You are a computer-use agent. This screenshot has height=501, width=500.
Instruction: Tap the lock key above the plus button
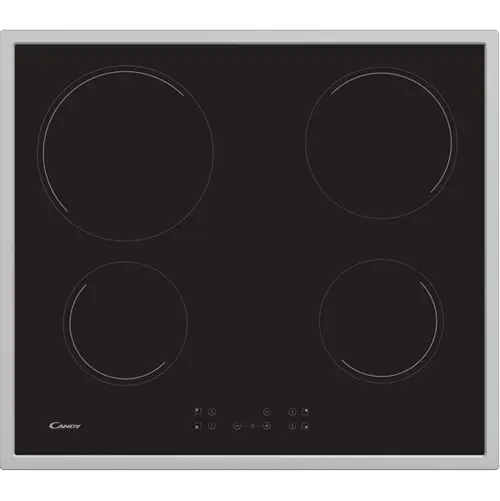[267, 412]
